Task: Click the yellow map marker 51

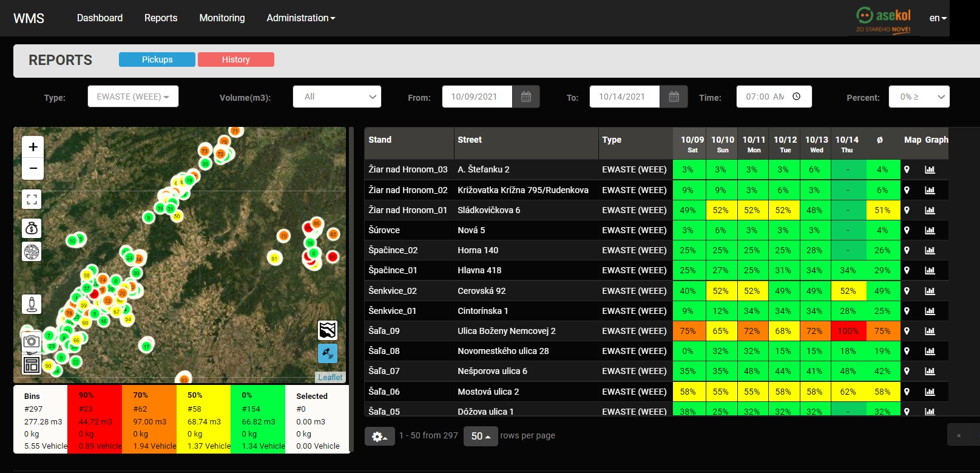Action: point(274,258)
